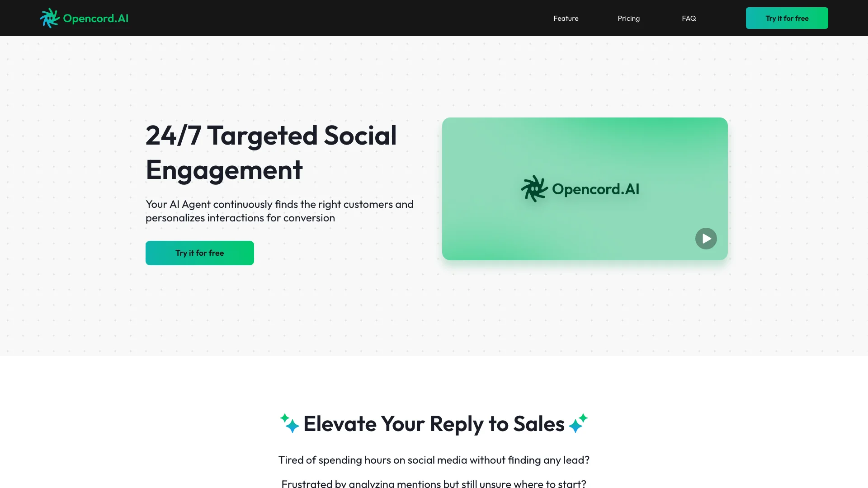The width and height of the screenshot is (868, 488).
Task: Click the green play circle on video preview
Action: click(x=706, y=238)
